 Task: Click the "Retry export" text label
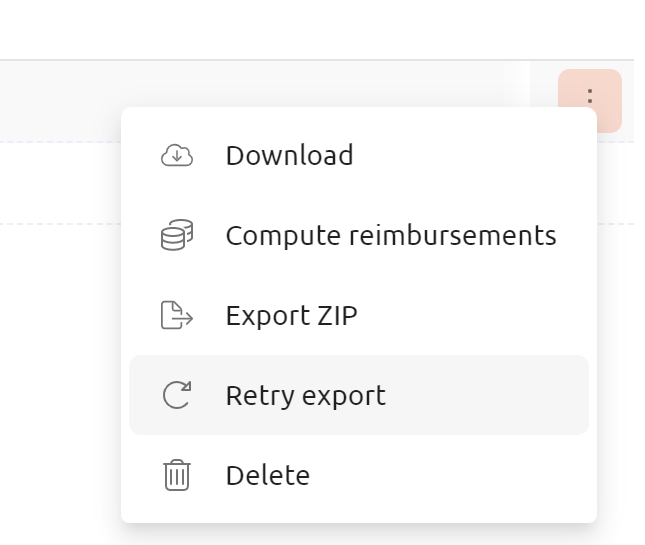pos(306,396)
